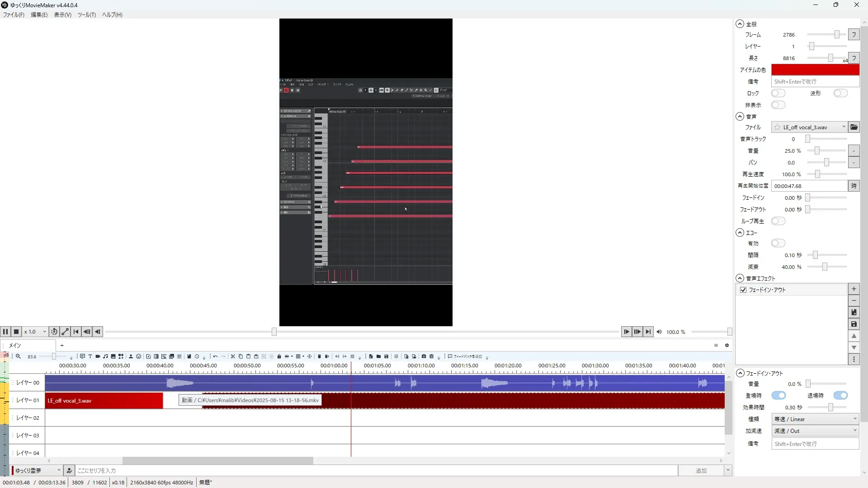Open the playback speed x1.0 dropdown
This screenshot has height=488, width=868.
[x=35, y=332]
